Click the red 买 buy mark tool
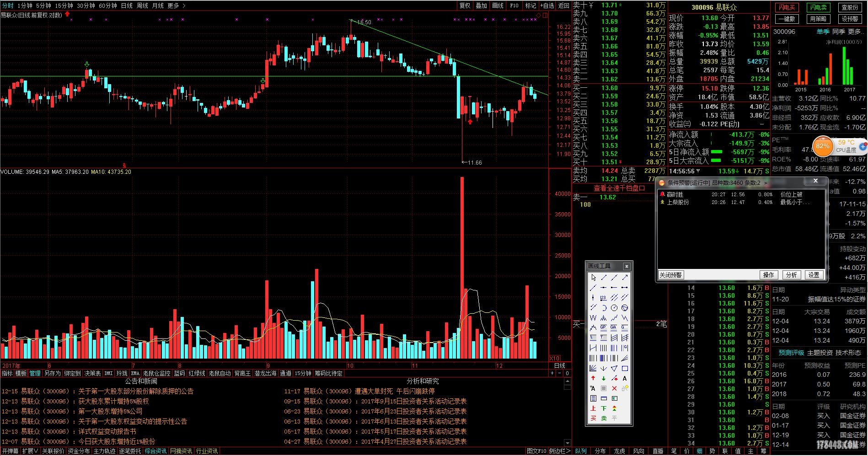Screen dimensions: 868x456 pos(593,418)
